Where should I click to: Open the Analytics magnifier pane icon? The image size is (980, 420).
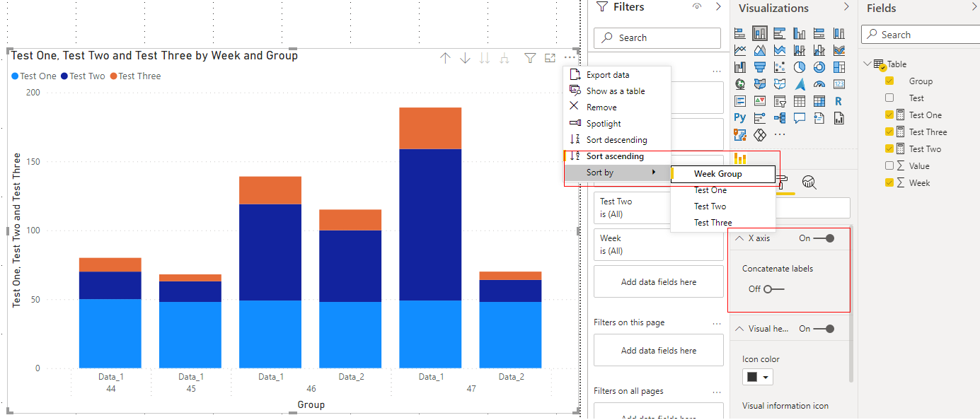click(x=809, y=183)
